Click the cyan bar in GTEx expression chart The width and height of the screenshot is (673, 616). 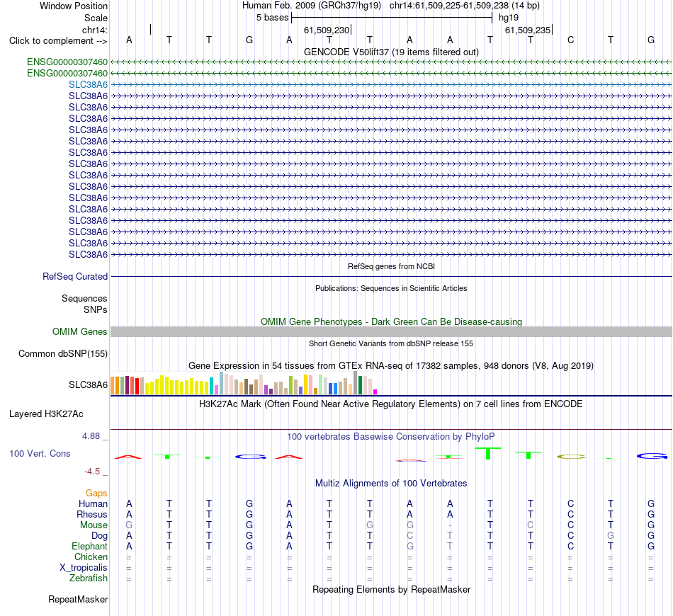211,386
